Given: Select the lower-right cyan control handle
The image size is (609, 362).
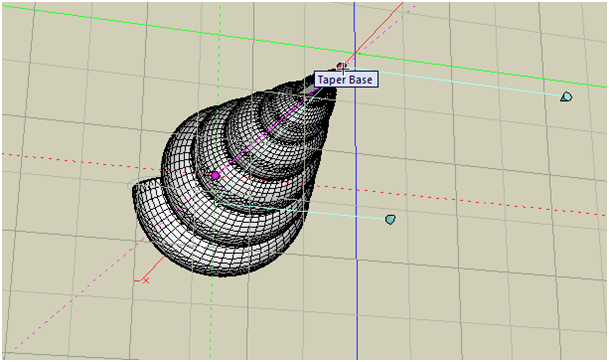Looking at the screenshot, I should point(390,219).
